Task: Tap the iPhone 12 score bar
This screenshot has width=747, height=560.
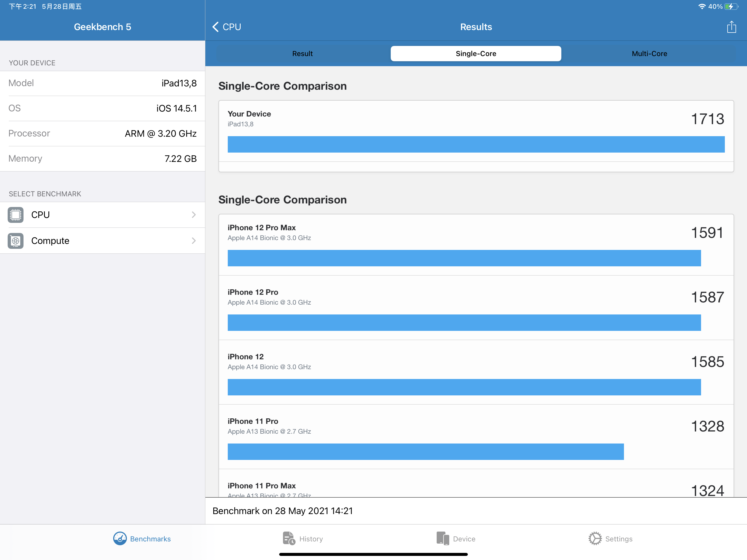Action: coord(464,387)
